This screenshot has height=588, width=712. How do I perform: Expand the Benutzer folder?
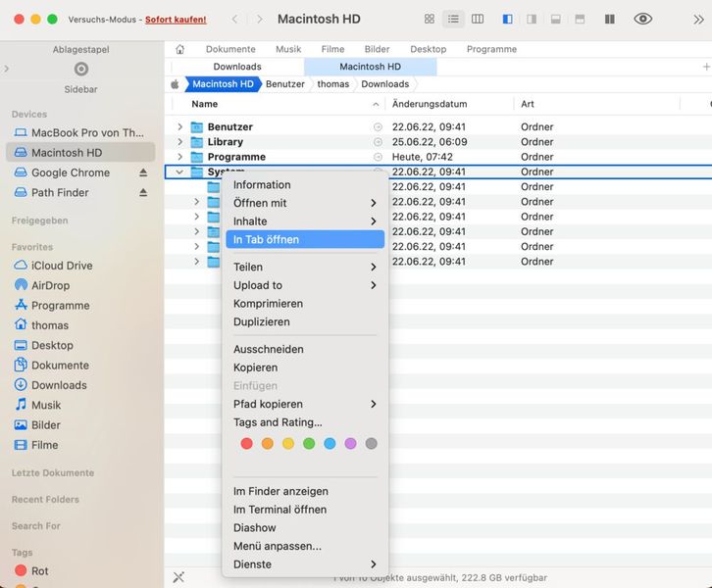point(179,126)
